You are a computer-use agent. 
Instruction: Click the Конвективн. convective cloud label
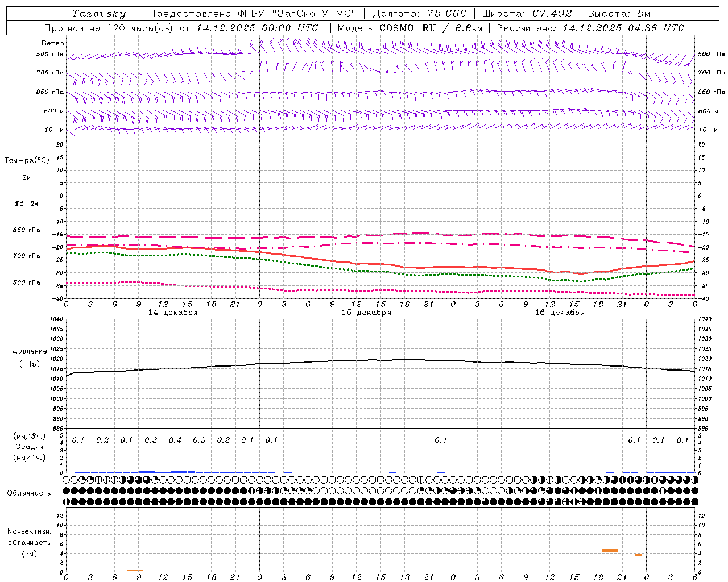tap(29, 531)
